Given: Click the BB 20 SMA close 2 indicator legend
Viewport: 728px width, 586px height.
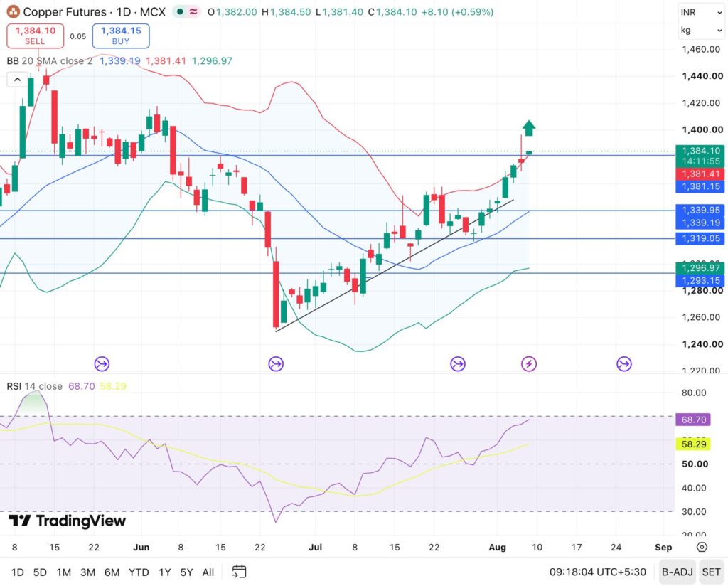Looking at the screenshot, I should 50,61.
